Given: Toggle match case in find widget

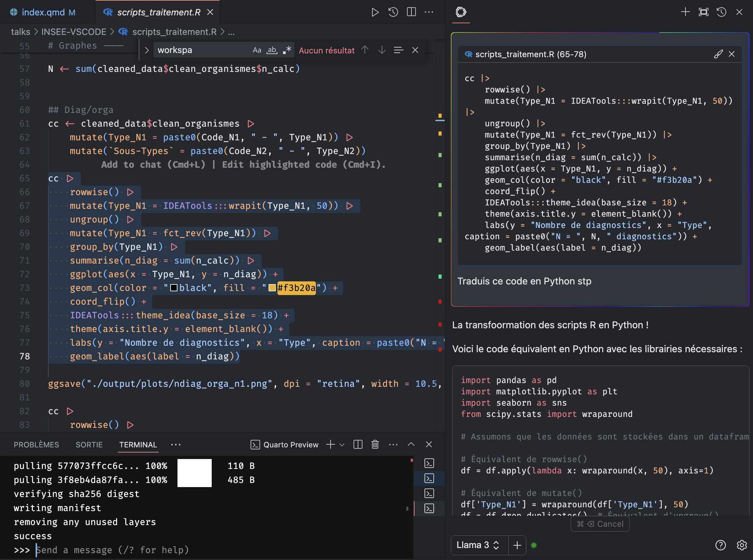Looking at the screenshot, I should click(x=257, y=50).
